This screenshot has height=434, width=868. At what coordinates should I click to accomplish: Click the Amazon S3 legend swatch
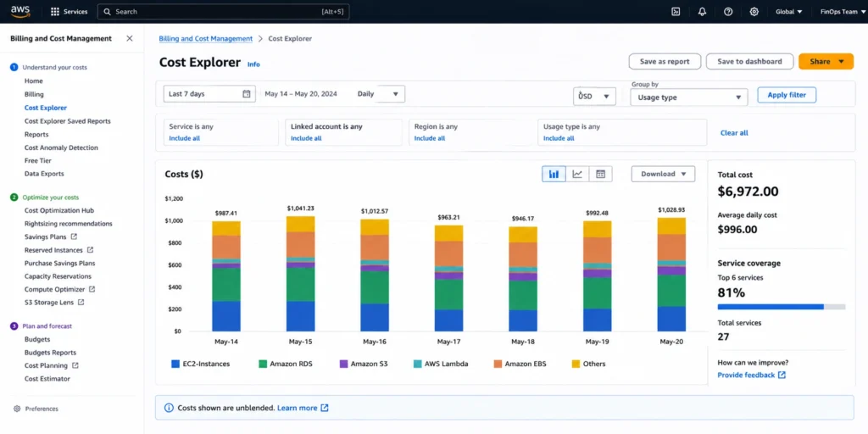(343, 364)
